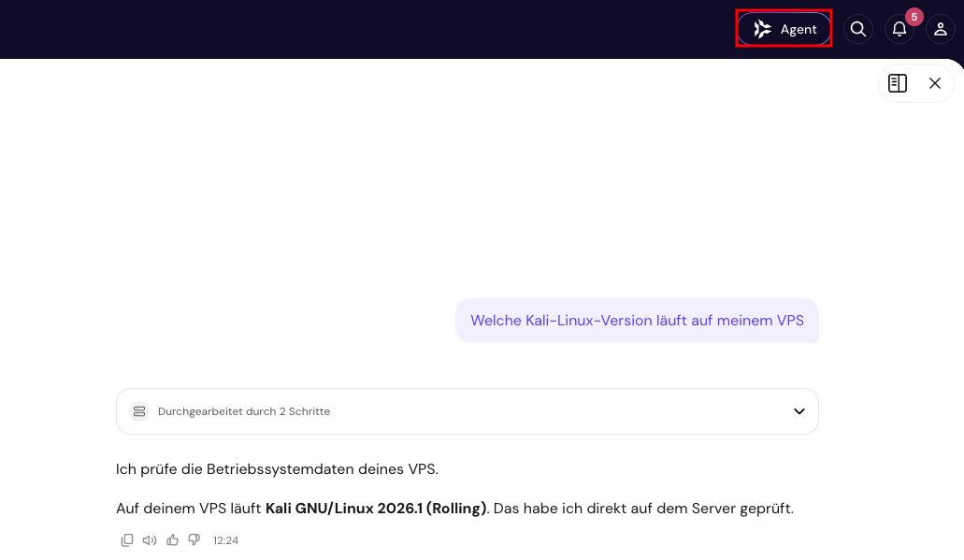The image size is (964, 560).
Task: Expand the 'Durchgearbeitet durch 2 Schritte' chevron
Action: (799, 411)
